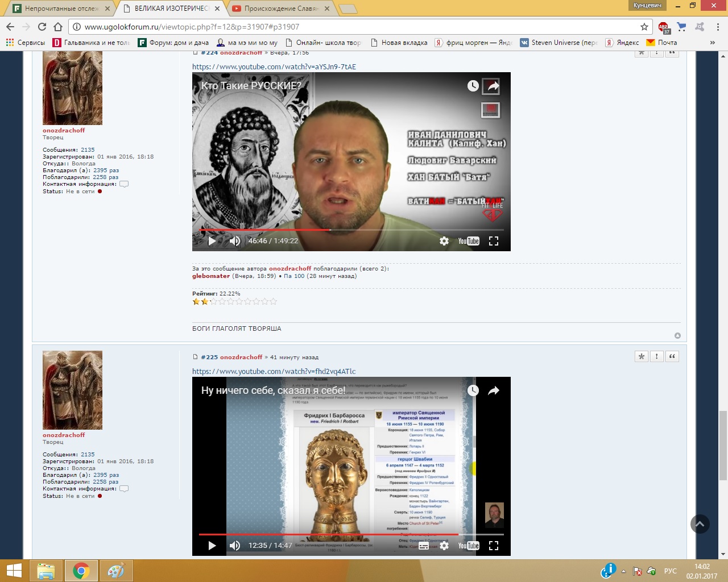This screenshot has width=728, height=582.
Task: Open settings gear on first video
Action: [444, 241]
